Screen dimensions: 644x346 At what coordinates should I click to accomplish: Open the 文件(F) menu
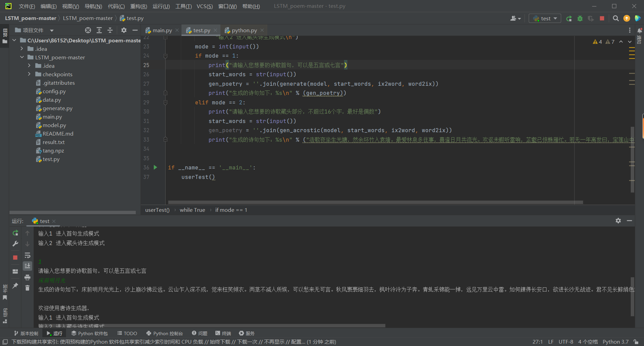27,6
